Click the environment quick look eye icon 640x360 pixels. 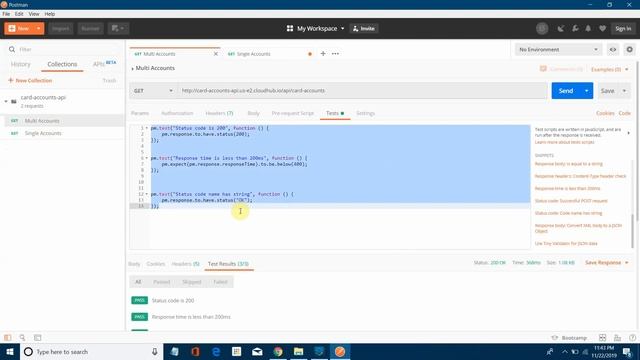[x=613, y=49]
